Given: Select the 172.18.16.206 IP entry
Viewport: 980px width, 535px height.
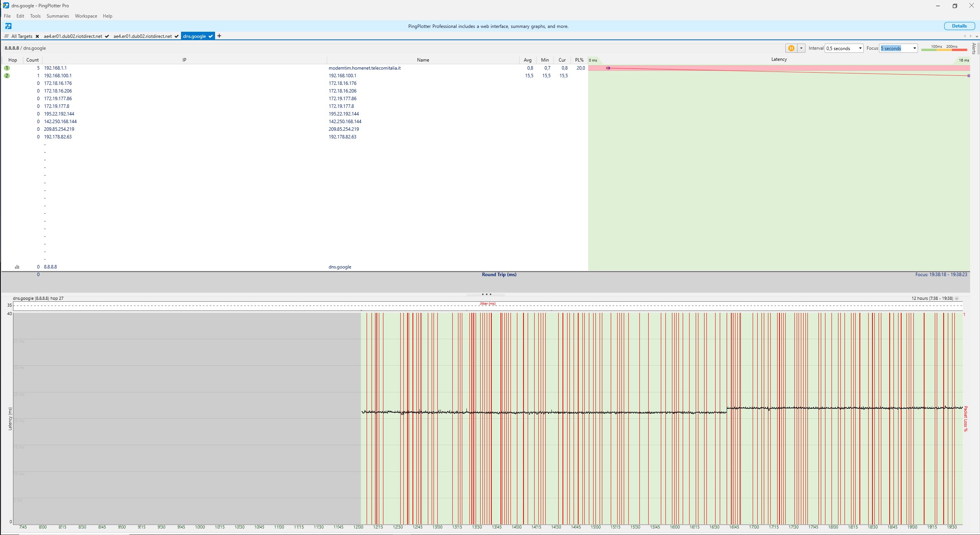Looking at the screenshot, I should pos(58,91).
